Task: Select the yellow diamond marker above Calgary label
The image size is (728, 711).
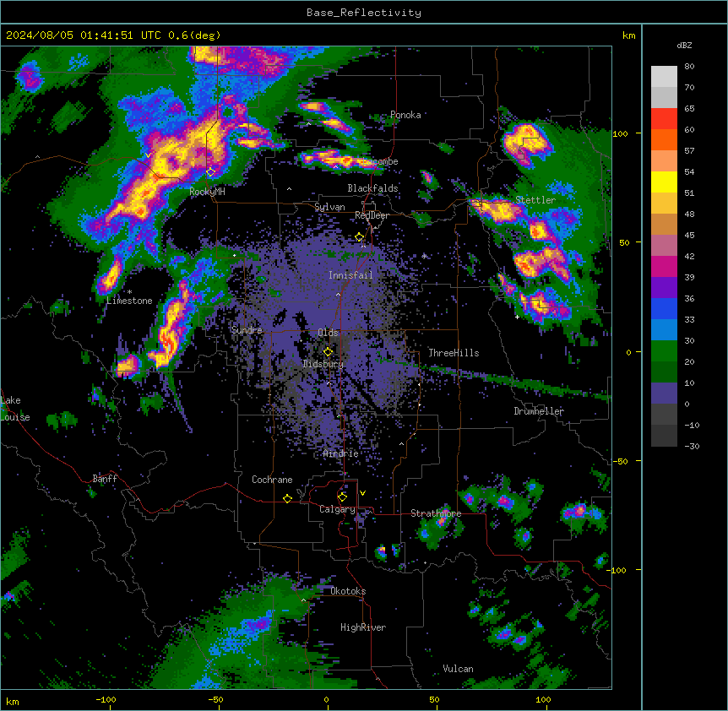Action: tap(342, 497)
